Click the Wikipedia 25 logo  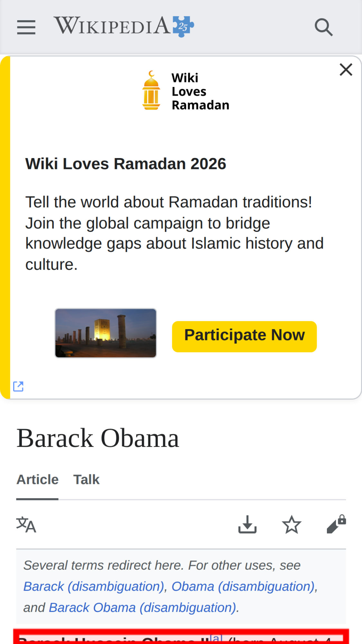point(124,26)
